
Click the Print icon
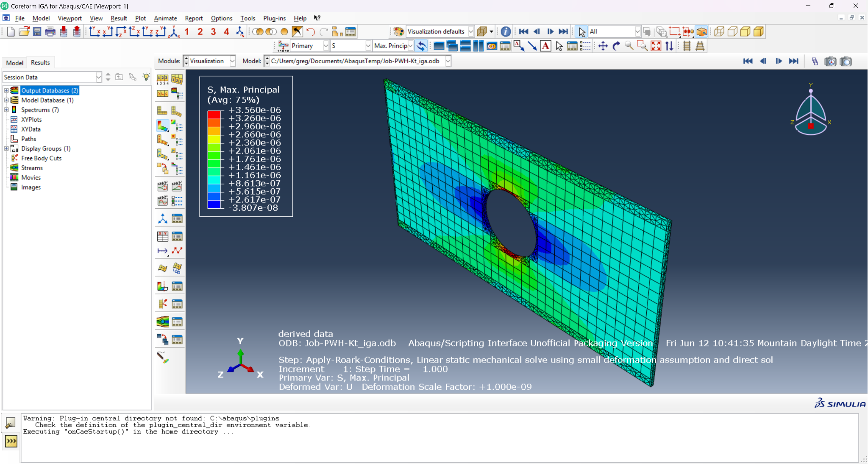tap(50, 31)
